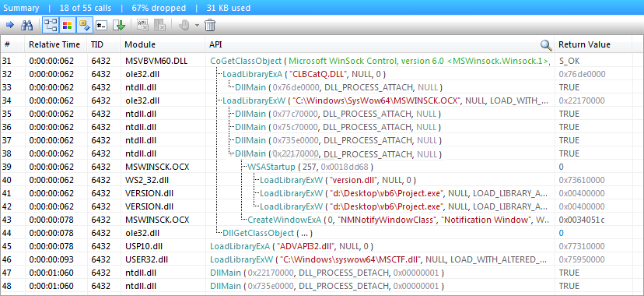Select DllMain 0x735e0000 PROCESS_DETACH row
The height and width of the screenshot is (296, 644).
(x=322, y=286)
